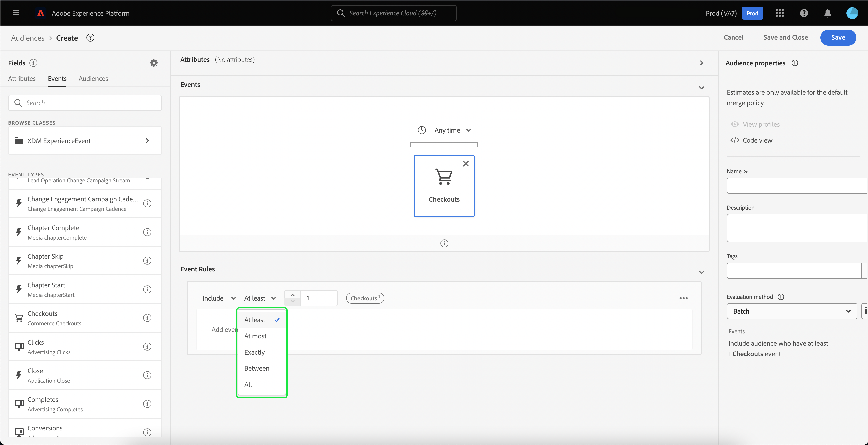Screen dimensions: 868x445
Task: Switch to the Audiences fields tab
Action: point(93,78)
